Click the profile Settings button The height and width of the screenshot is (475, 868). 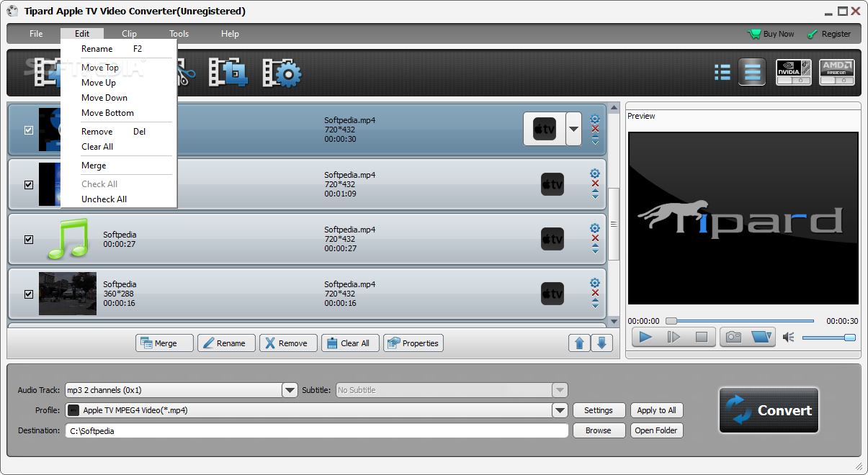(x=599, y=410)
